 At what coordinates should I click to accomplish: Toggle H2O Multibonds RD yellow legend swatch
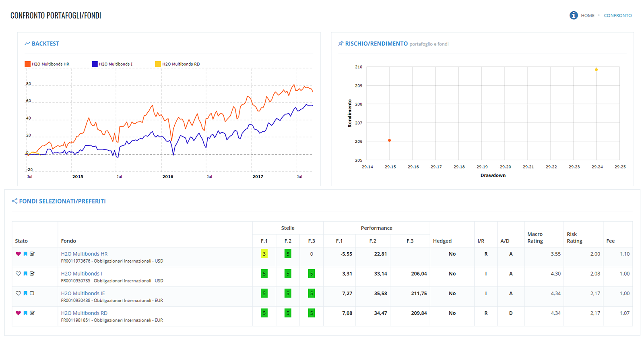click(x=158, y=64)
